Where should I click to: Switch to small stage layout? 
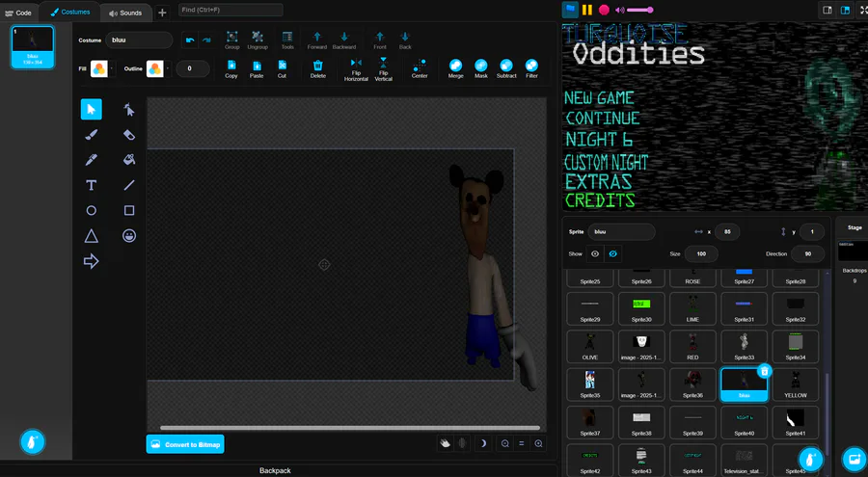pyautogui.click(x=827, y=10)
